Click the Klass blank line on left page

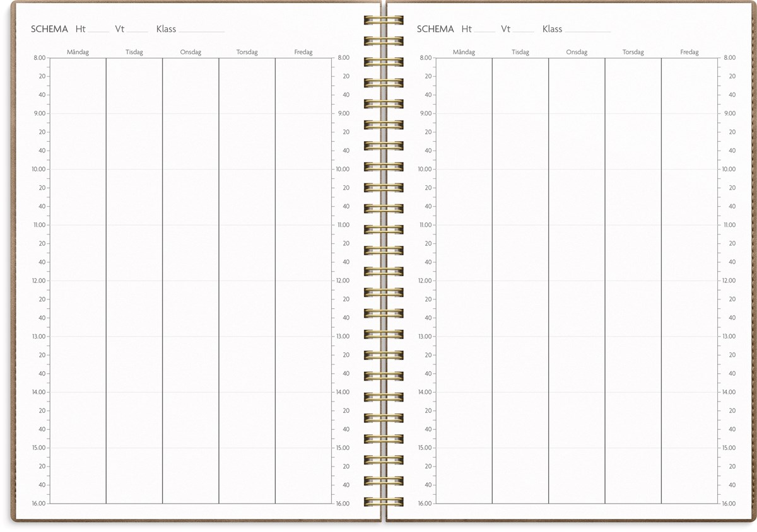[x=201, y=30]
